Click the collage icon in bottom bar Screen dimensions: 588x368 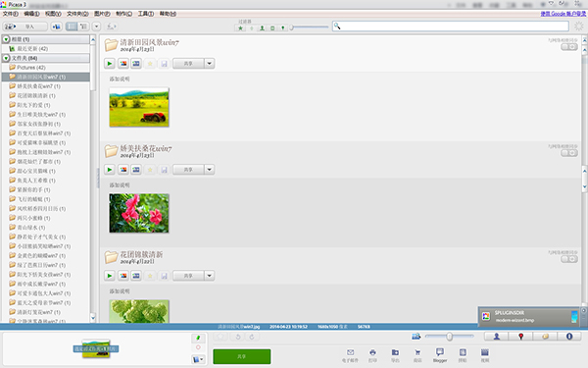point(463,355)
